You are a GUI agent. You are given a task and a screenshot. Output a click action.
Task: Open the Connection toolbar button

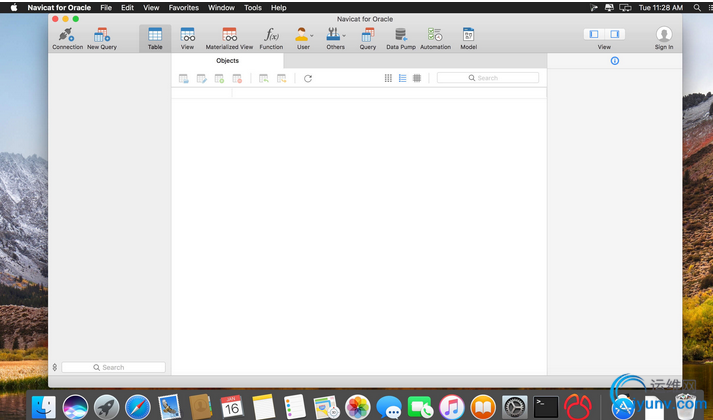(67, 38)
